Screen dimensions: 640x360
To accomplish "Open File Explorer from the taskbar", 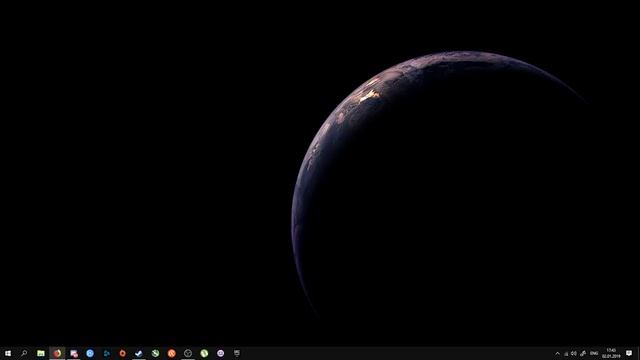I will point(41,353).
